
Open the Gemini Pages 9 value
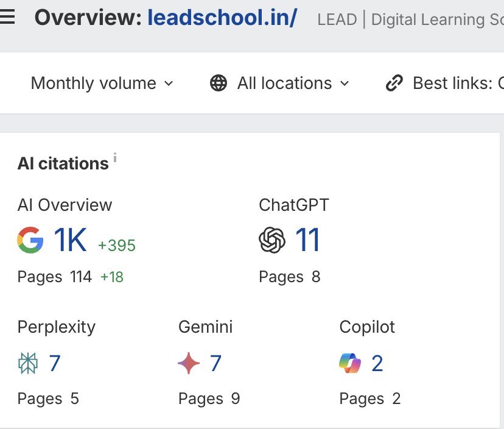pyautogui.click(x=236, y=399)
